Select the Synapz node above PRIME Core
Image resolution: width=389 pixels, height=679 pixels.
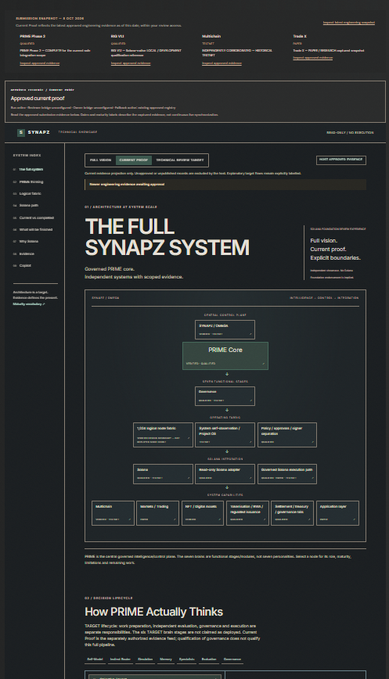tap(225, 330)
